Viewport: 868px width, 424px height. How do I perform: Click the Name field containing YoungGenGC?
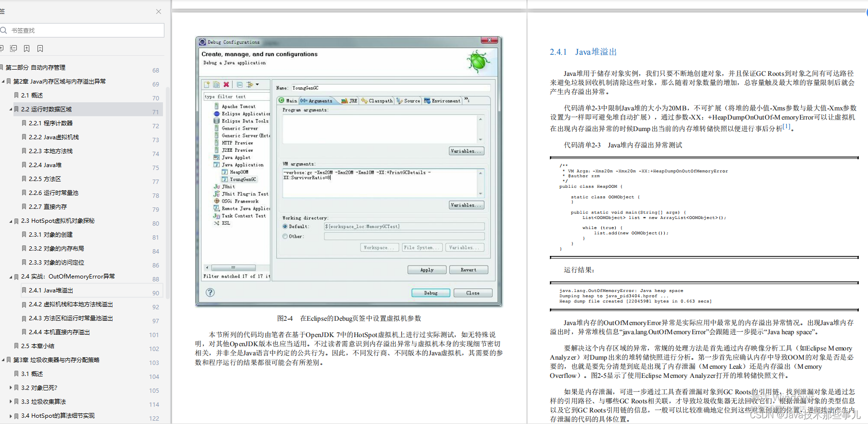click(x=391, y=88)
